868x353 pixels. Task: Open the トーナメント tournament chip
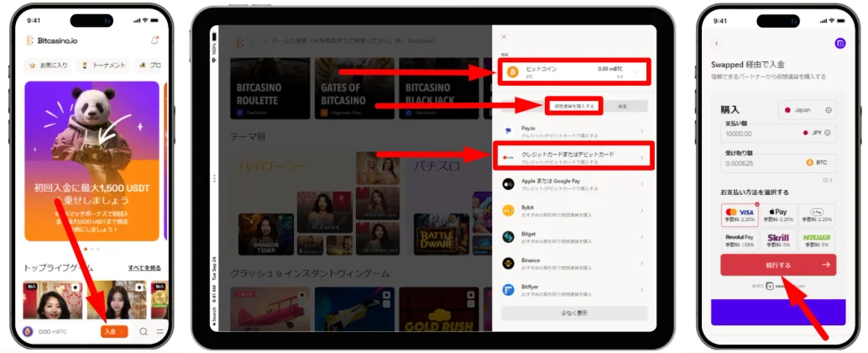pyautogui.click(x=103, y=66)
